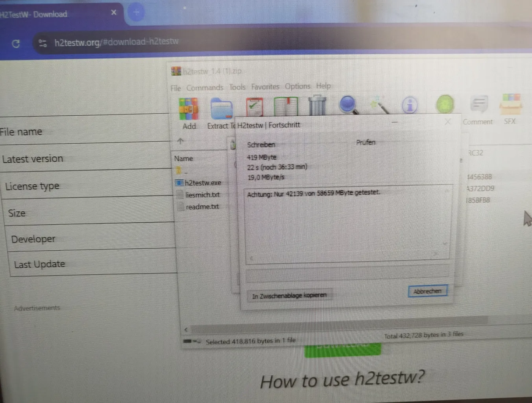Click the Test archive clipboard icon
The width and height of the screenshot is (532, 403).
[254, 107]
